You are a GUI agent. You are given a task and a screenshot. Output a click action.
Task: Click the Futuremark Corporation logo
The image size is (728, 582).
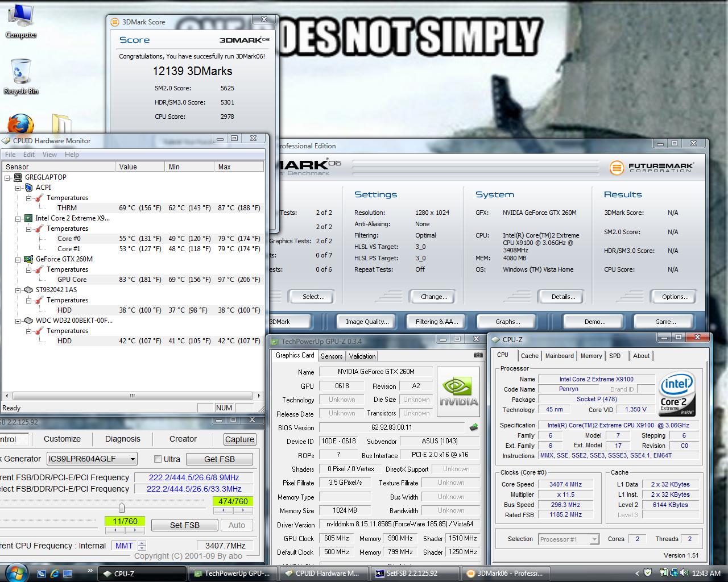(652, 168)
